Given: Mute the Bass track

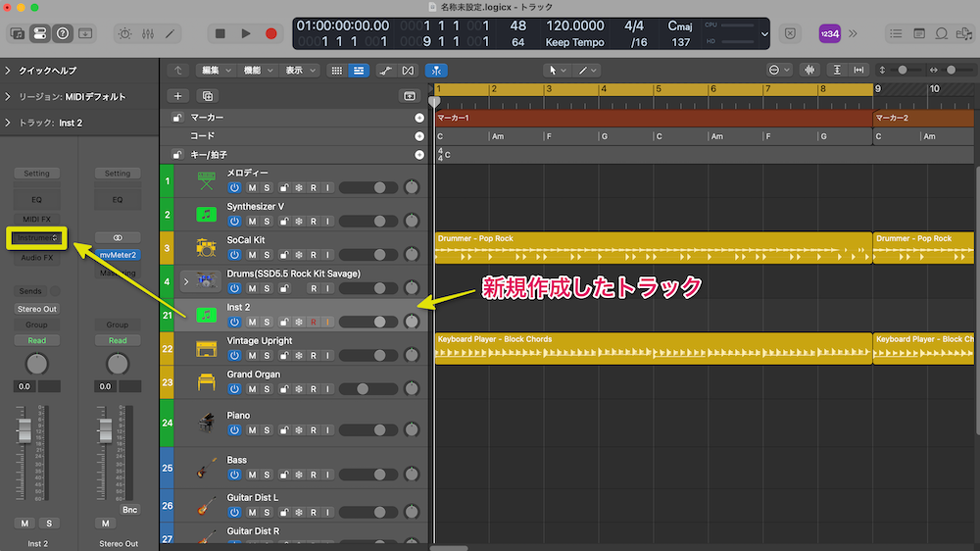Looking at the screenshot, I should [252, 475].
